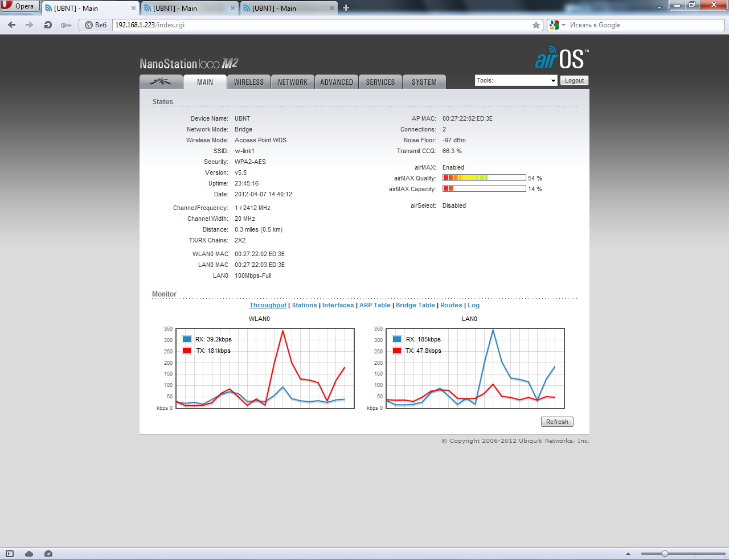Open the Opera main menu
729x560 pixels.
pyautogui.click(x=19, y=6)
